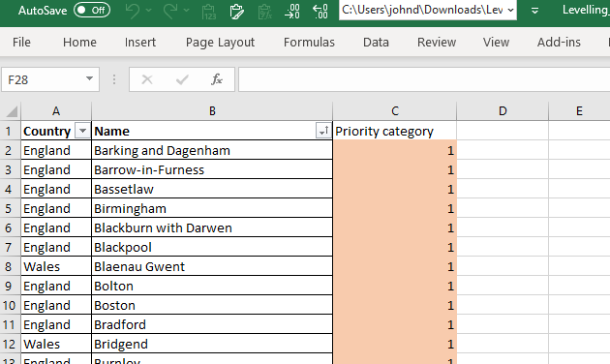This screenshot has width=610, height=364.
Task: Click the Cancel entry X icon
Action: tap(147, 79)
